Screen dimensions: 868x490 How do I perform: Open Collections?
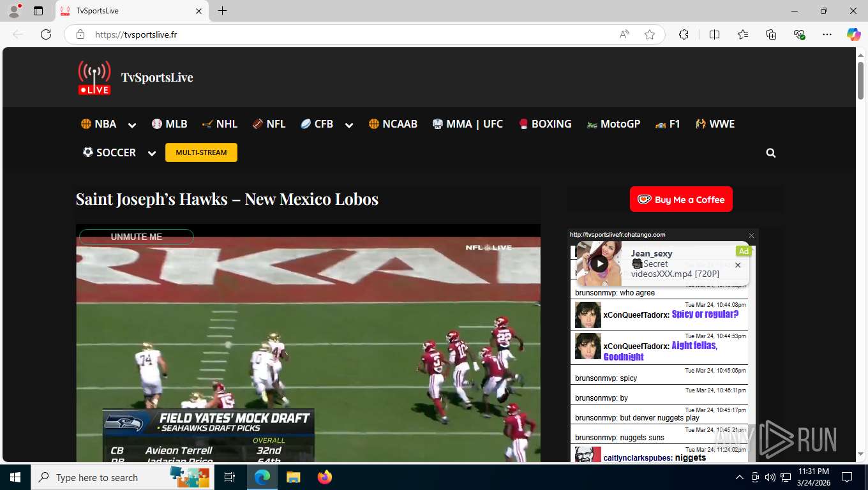tap(771, 34)
